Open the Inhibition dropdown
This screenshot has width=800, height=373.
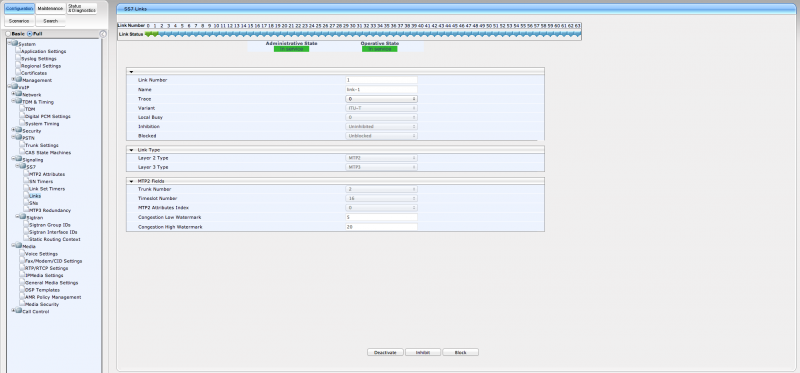click(382, 127)
